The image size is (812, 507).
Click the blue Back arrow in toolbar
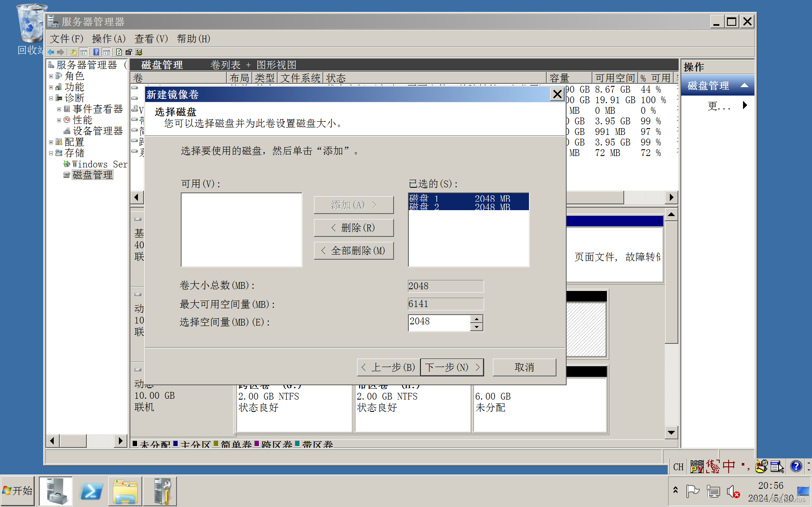coord(51,52)
